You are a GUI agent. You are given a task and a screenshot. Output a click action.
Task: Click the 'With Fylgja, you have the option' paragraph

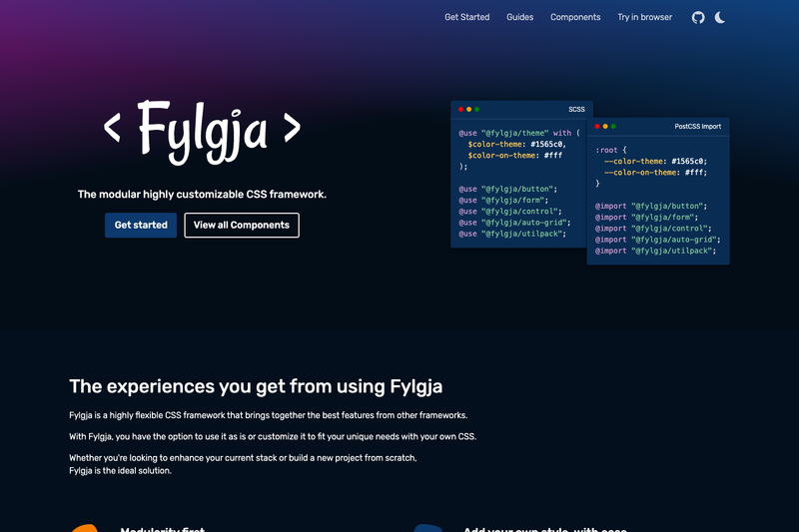tap(273, 437)
